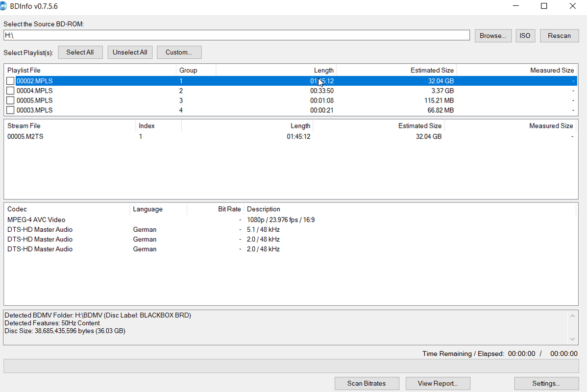Select the 00005.MPLS playlist row
This screenshot has width=587, height=392.
pos(291,100)
